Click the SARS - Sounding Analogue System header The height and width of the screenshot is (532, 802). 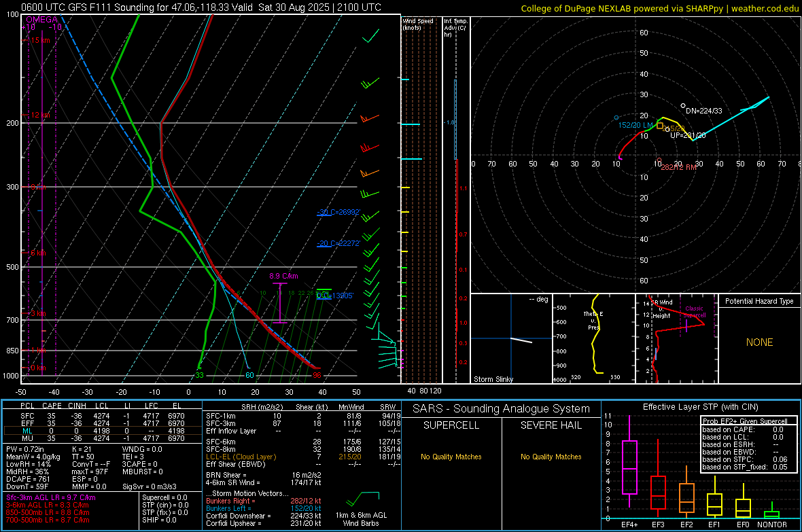coord(501,409)
